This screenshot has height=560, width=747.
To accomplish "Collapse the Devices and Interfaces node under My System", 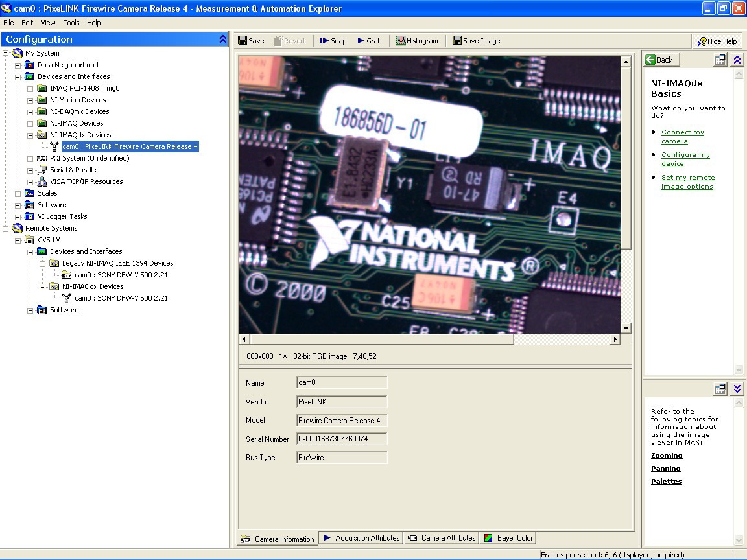I will [18, 76].
